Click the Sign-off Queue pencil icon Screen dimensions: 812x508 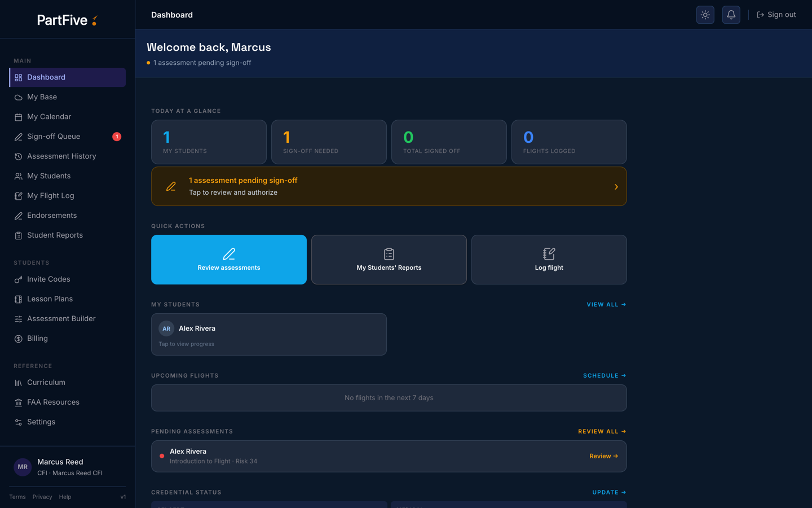(x=18, y=137)
